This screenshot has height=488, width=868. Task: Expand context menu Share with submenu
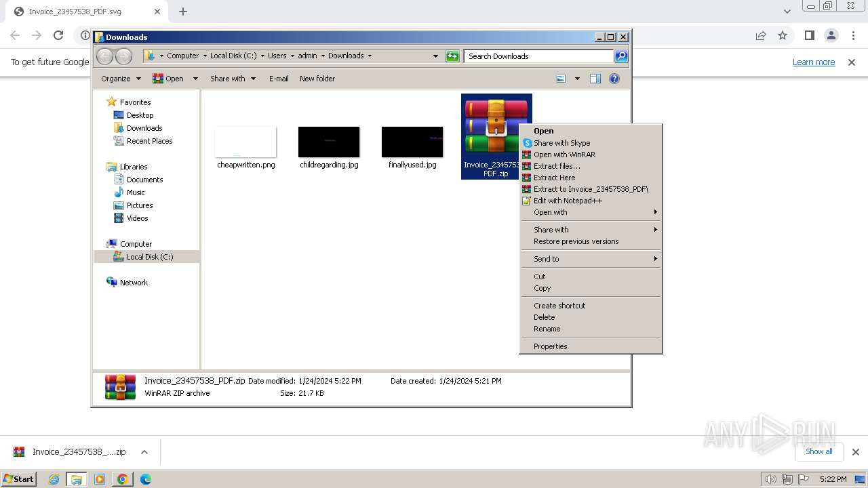[591, 230]
